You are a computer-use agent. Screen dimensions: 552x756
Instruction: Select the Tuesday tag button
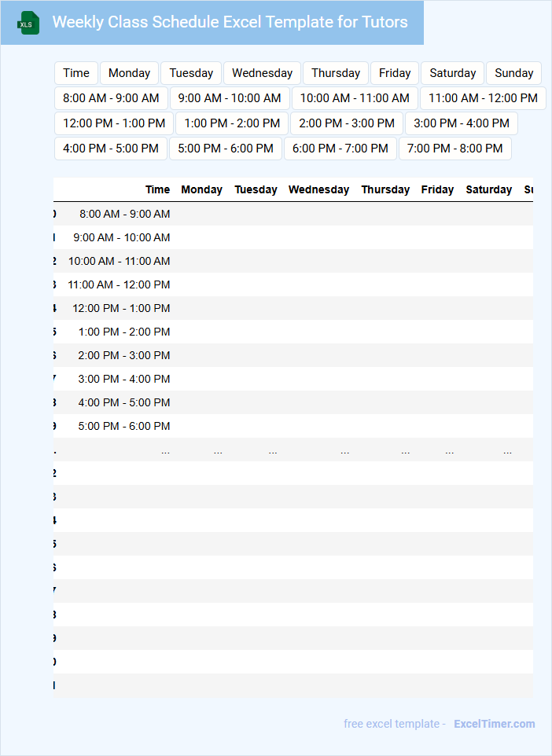tap(191, 73)
